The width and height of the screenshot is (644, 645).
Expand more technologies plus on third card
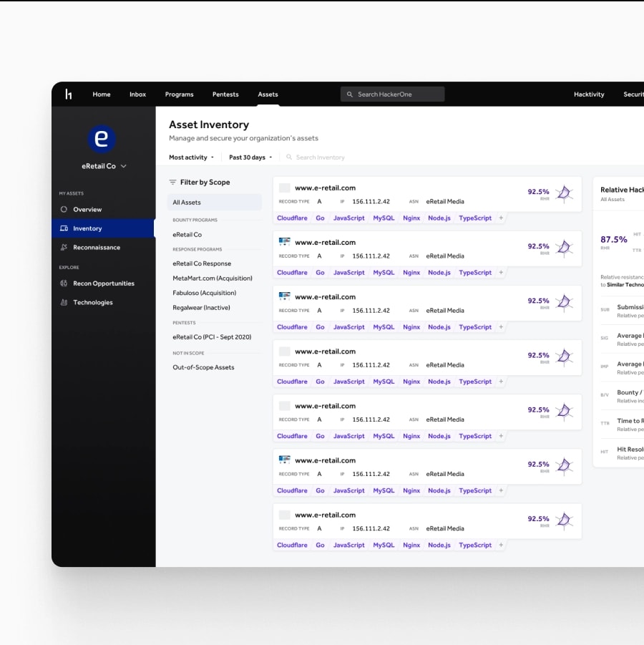[x=501, y=327]
